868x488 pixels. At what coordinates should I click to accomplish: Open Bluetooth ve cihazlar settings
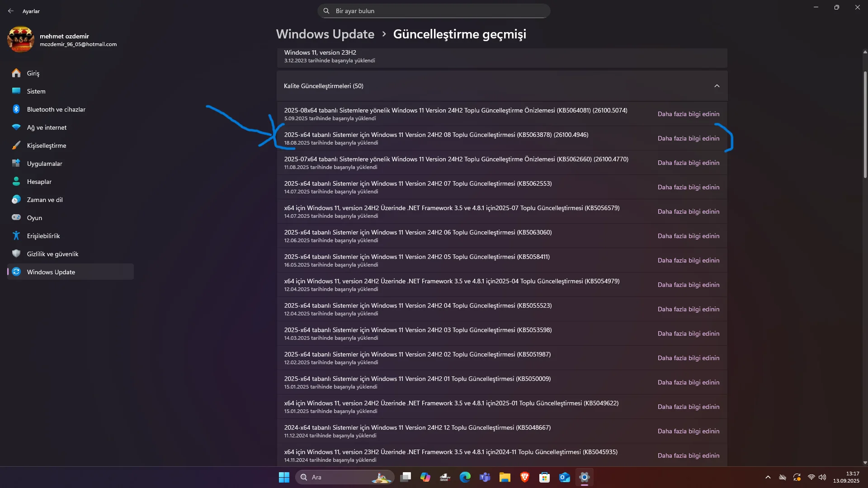pyautogui.click(x=56, y=109)
